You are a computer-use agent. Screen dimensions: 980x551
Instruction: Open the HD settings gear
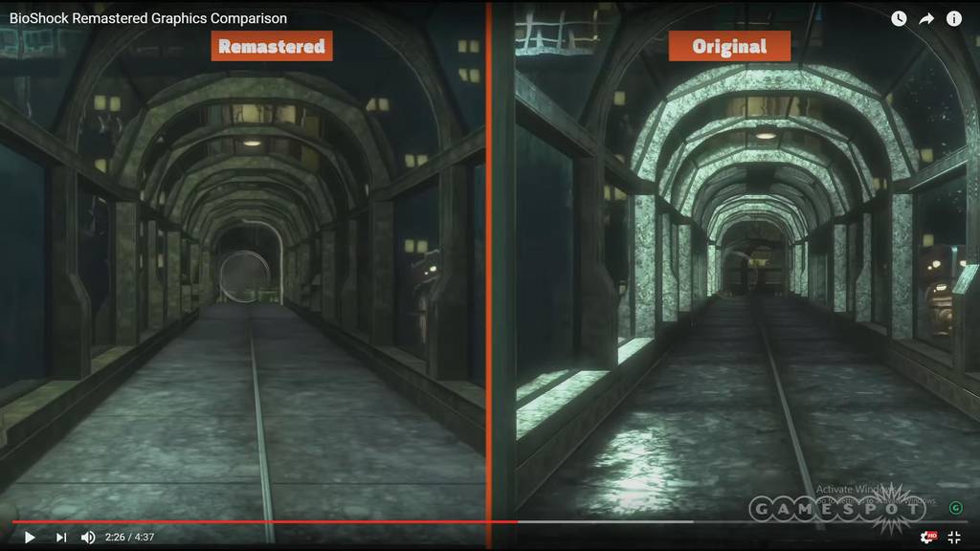coord(928,537)
